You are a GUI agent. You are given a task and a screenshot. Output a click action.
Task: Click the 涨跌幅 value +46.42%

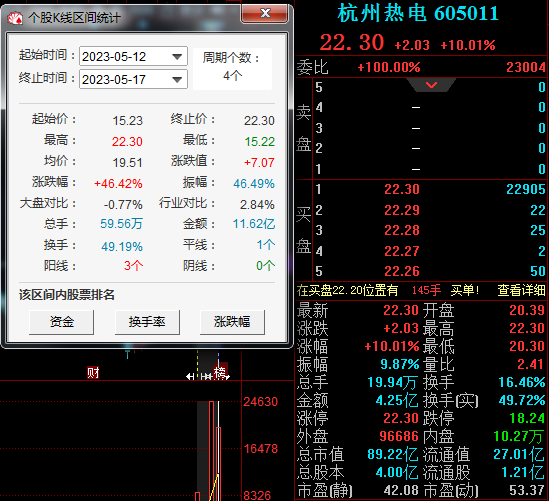[x=118, y=184]
